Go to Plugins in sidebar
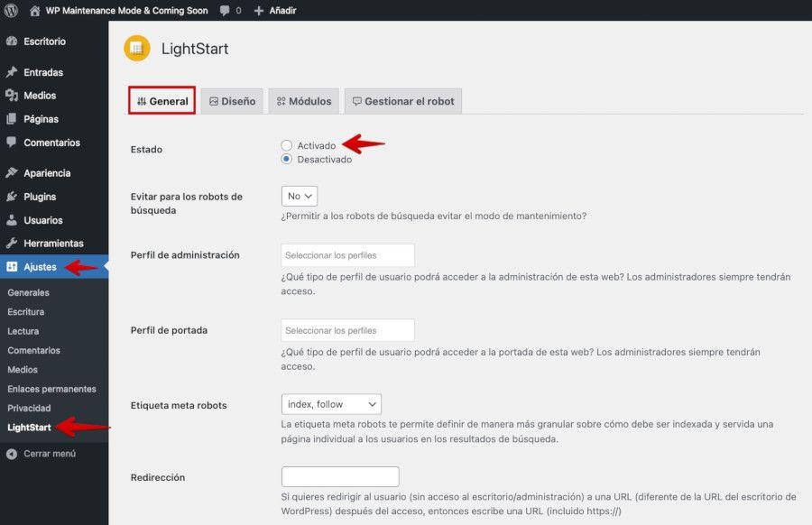 click(40, 197)
